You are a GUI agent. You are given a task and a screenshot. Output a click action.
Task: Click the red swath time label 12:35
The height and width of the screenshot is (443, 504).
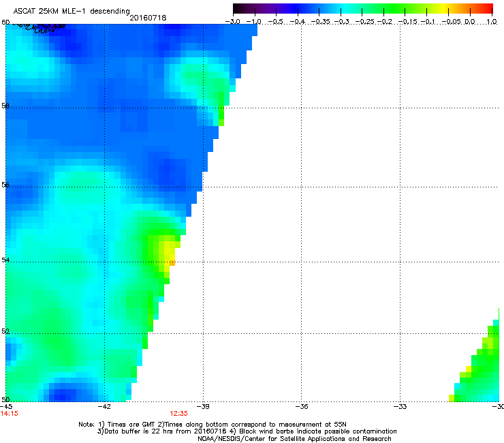pyautogui.click(x=178, y=414)
